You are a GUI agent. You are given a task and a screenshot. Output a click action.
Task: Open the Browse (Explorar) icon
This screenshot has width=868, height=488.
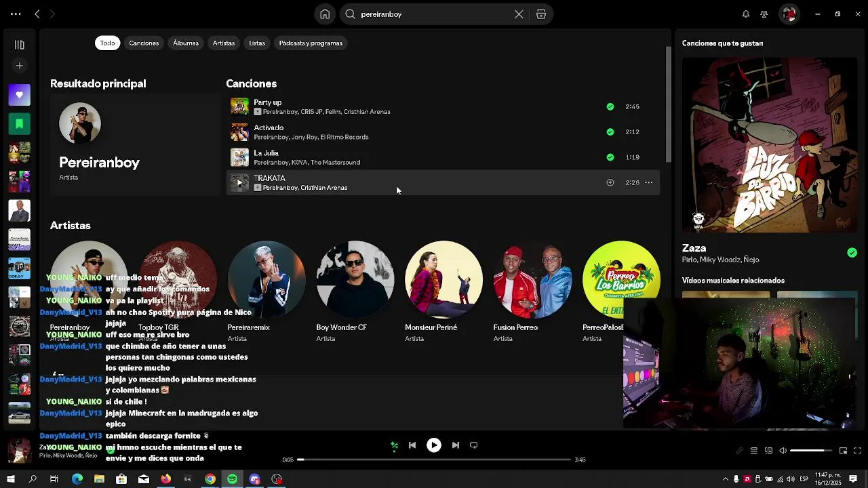pyautogui.click(x=541, y=14)
